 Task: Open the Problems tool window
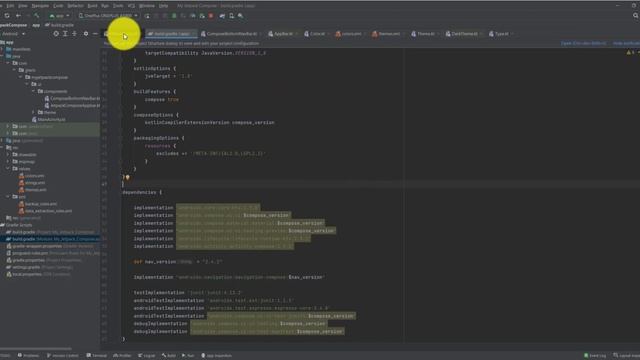click(x=28, y=356)
